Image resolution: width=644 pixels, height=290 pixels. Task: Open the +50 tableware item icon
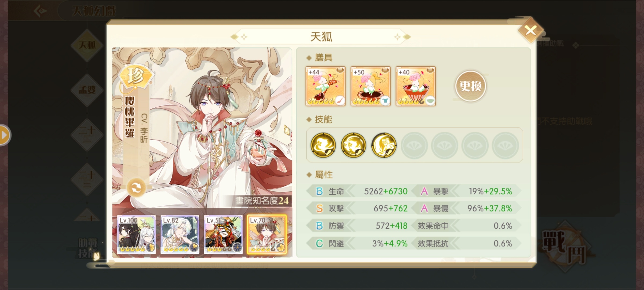click(371, 86)
